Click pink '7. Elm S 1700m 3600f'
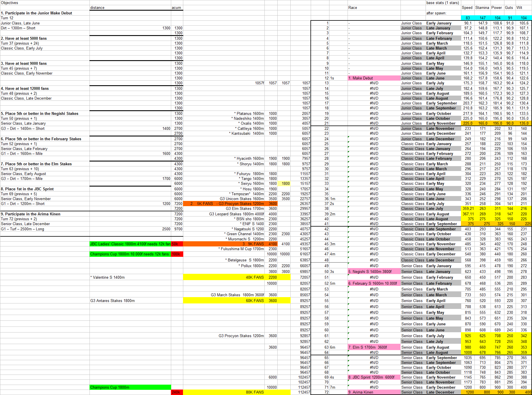 [374, 347]
